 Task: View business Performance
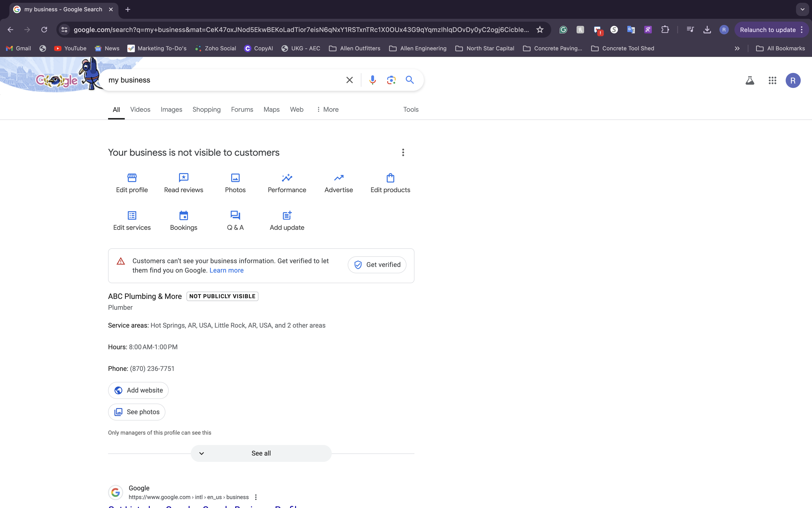[x=287, y=183]
